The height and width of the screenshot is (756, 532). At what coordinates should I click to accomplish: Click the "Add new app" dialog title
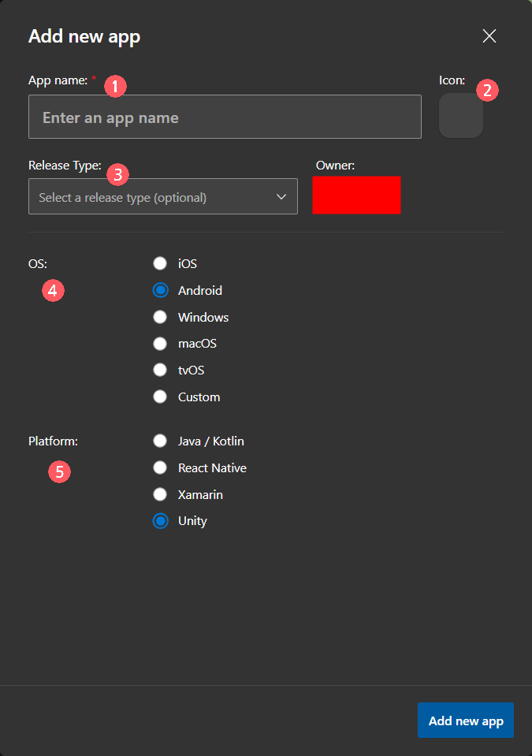(x=84, y=36)
